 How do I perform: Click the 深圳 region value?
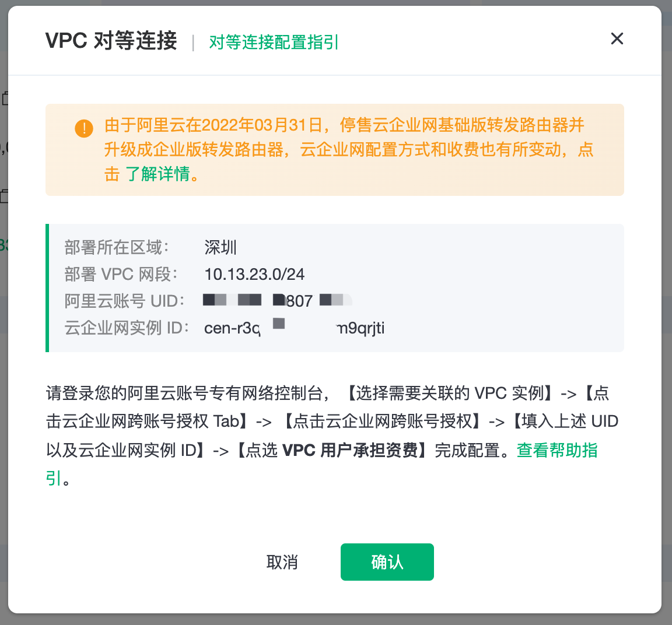[x=220, y=247]
